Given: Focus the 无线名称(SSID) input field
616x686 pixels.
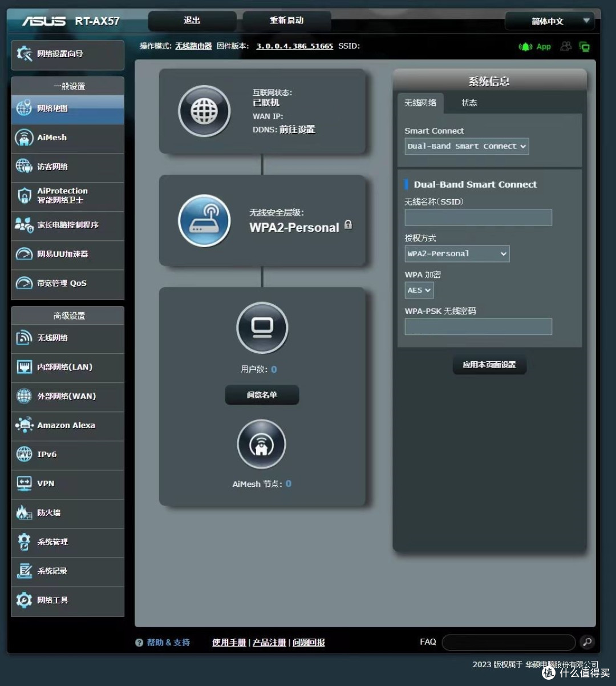Looking at the screenshot, I should (x=479, y=217).
